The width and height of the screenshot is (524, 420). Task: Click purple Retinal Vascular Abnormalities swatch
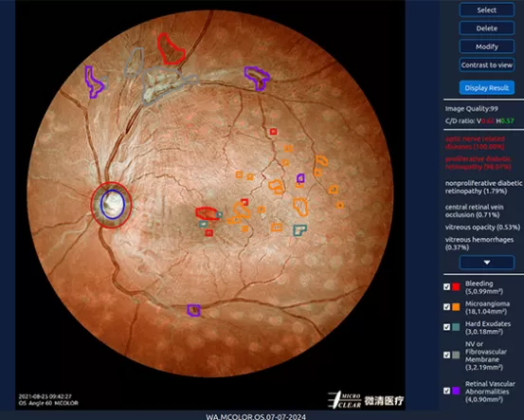pyautogui.click(x=456, y=391)
